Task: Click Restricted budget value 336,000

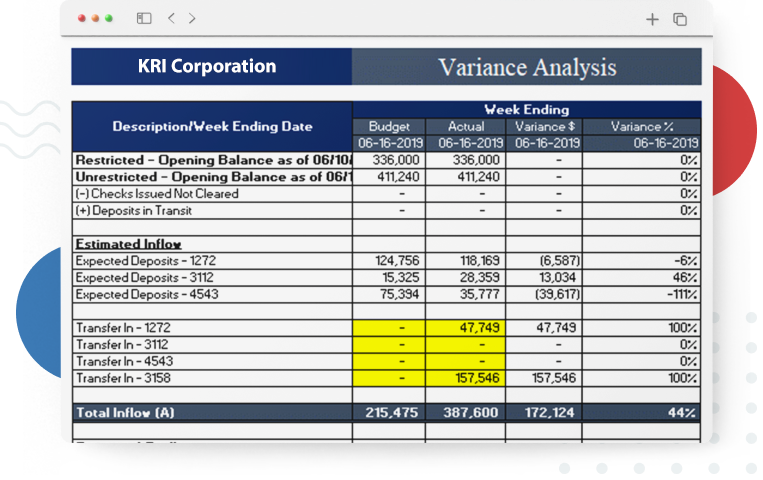Action: tap(389, 160)
